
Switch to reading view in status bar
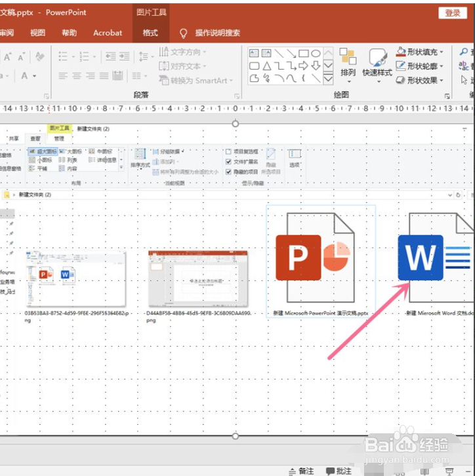(424, 471)
